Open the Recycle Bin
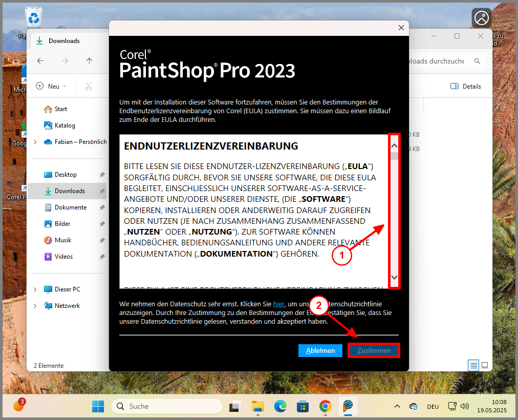The image size is (518, 420). click(x=34, y=18)
